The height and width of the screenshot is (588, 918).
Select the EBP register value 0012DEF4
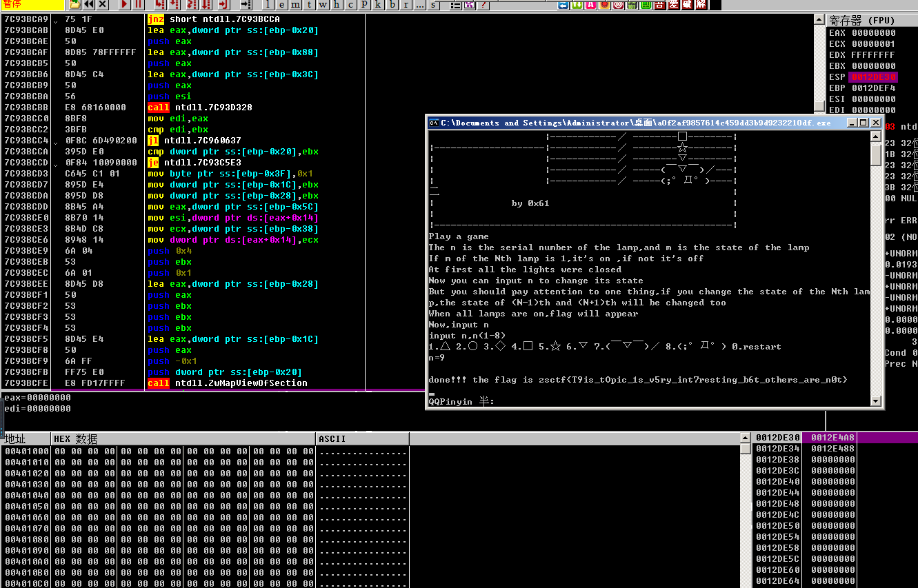(873, 88)
